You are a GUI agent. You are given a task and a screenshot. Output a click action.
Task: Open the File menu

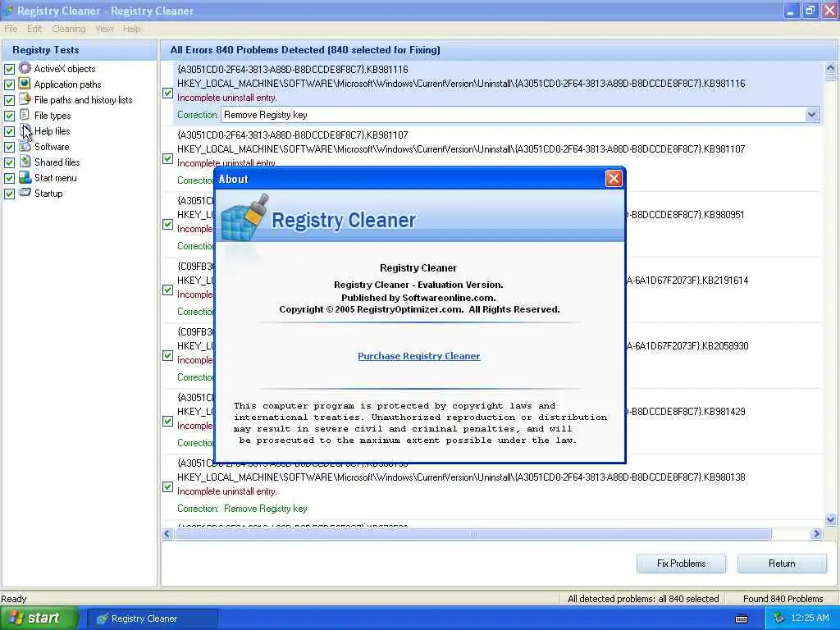pyautogui.click(x=11, y=29)
